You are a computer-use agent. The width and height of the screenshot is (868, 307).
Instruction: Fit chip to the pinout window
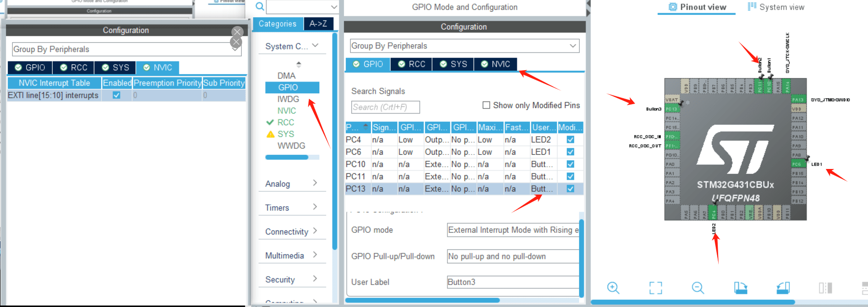[655, 288]
